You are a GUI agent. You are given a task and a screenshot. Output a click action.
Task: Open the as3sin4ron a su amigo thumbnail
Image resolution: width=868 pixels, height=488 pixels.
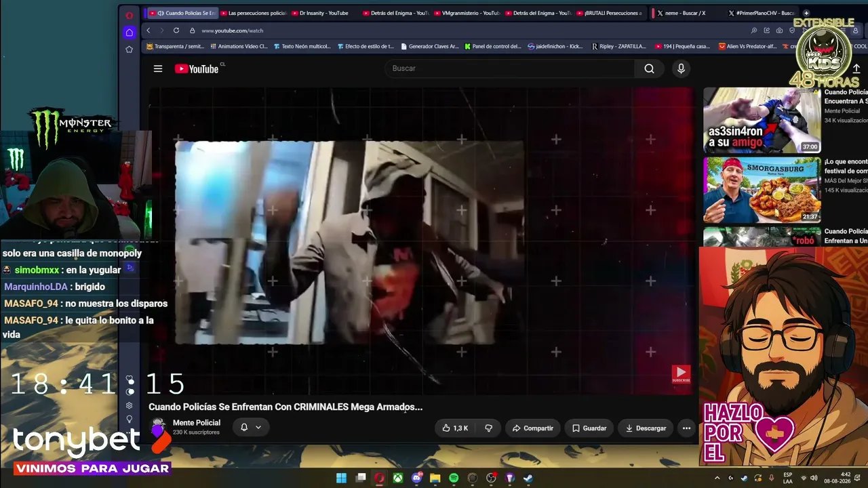[x=762, y=120]
